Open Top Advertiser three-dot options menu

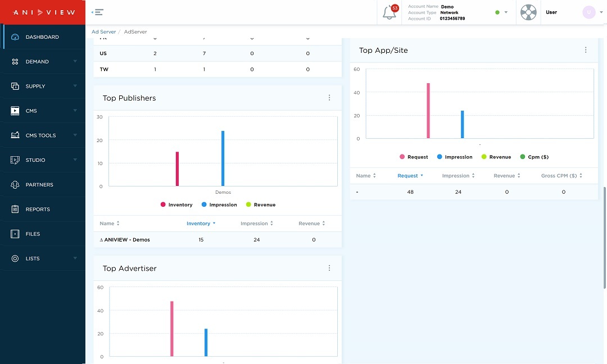[329, 269]
